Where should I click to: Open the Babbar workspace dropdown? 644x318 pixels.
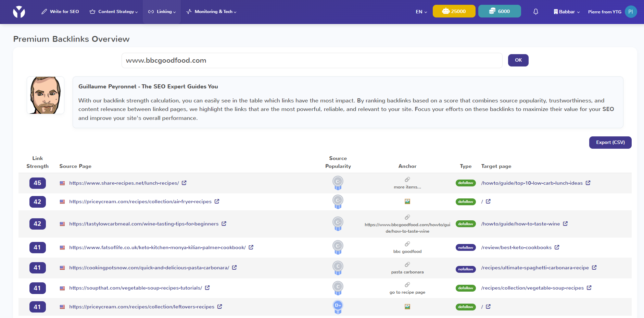click(567, 12)
